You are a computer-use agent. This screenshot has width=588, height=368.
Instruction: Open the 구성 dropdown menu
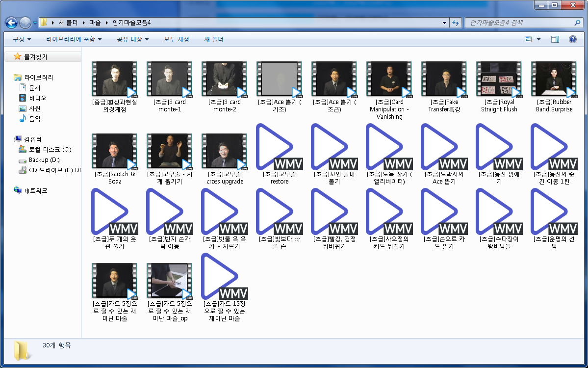pos(22,39)
